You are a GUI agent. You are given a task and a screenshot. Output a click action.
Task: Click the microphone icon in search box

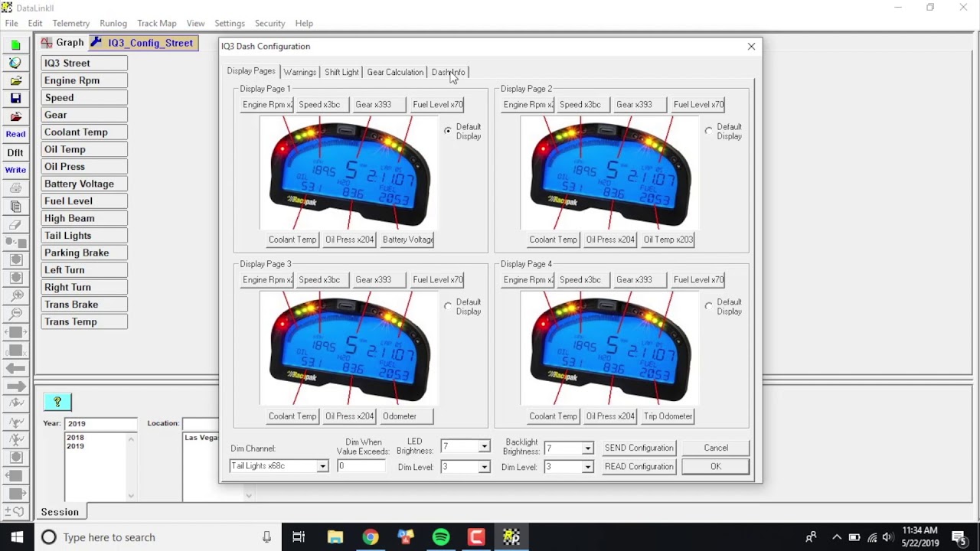coord(266,537)
